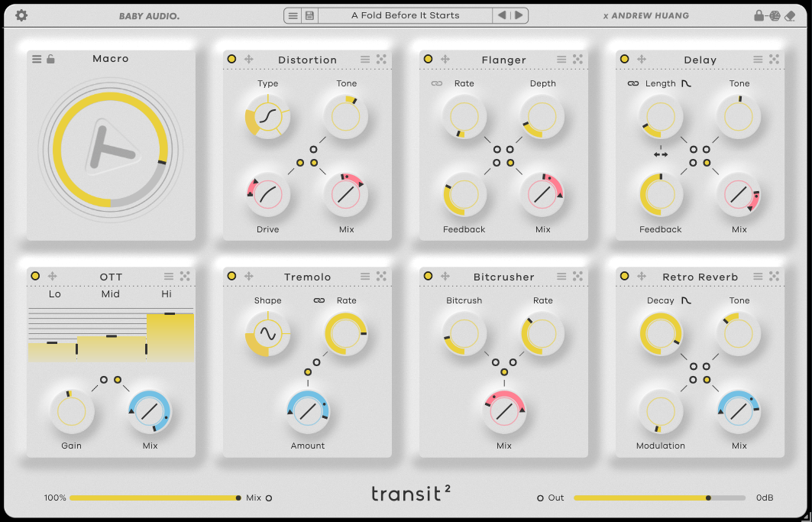Click the Out level slider at bottom
Viewport: 812px width, 522px height.
659,498
